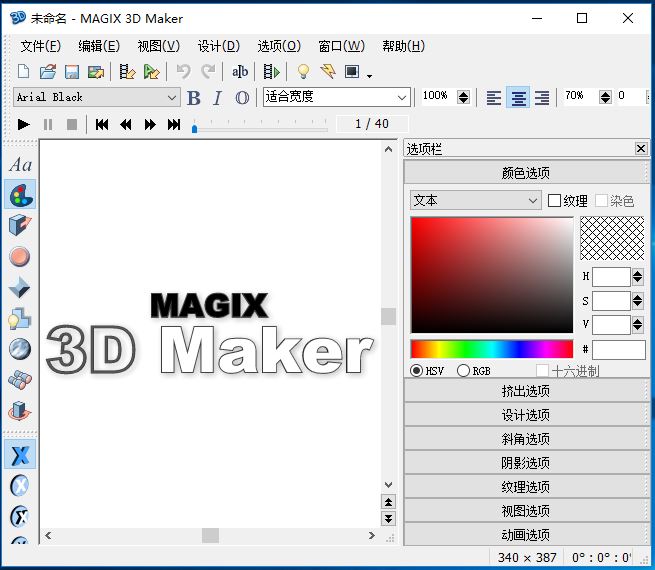
Task: Open a file using the folder icon
Action: [48, 72]
